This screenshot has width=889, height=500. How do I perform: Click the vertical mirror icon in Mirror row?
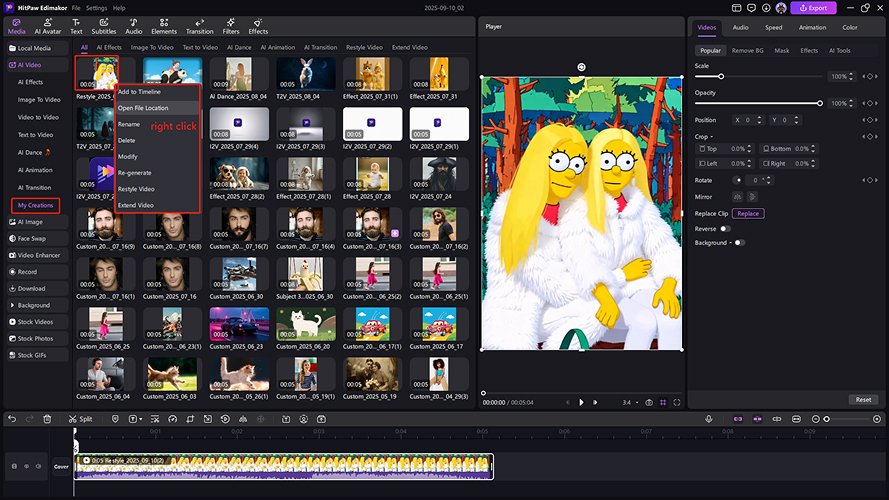752,197
